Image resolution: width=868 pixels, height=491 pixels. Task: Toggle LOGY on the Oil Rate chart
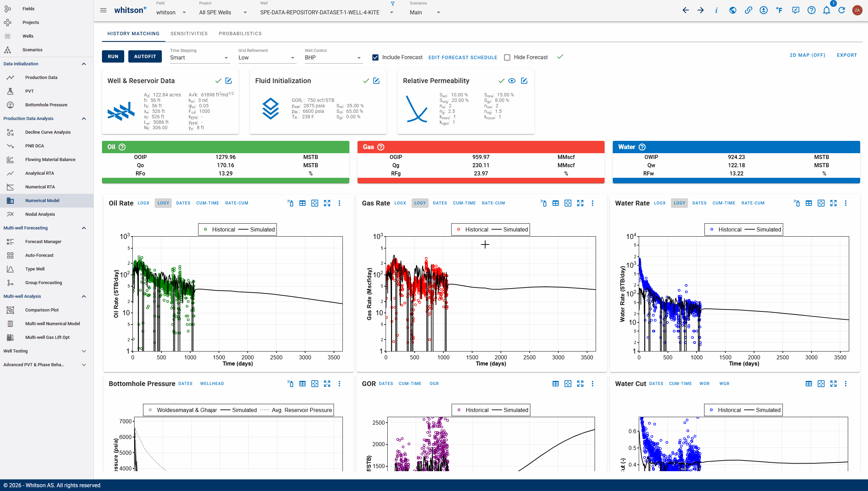tap(163, 203)
